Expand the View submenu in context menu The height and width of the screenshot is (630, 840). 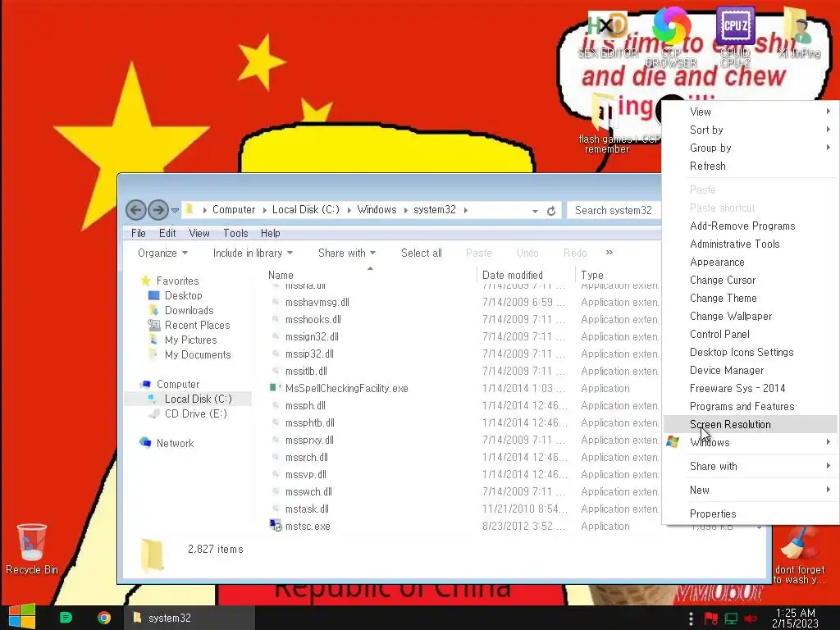pyautogui.click(x=751, y=112)
